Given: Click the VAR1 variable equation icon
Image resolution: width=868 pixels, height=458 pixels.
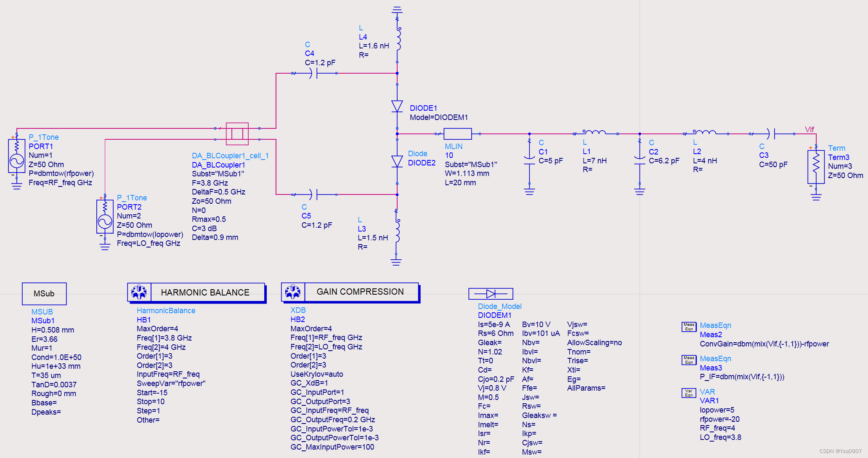Looking at the screenshot, I should click(x=689, y=393).
